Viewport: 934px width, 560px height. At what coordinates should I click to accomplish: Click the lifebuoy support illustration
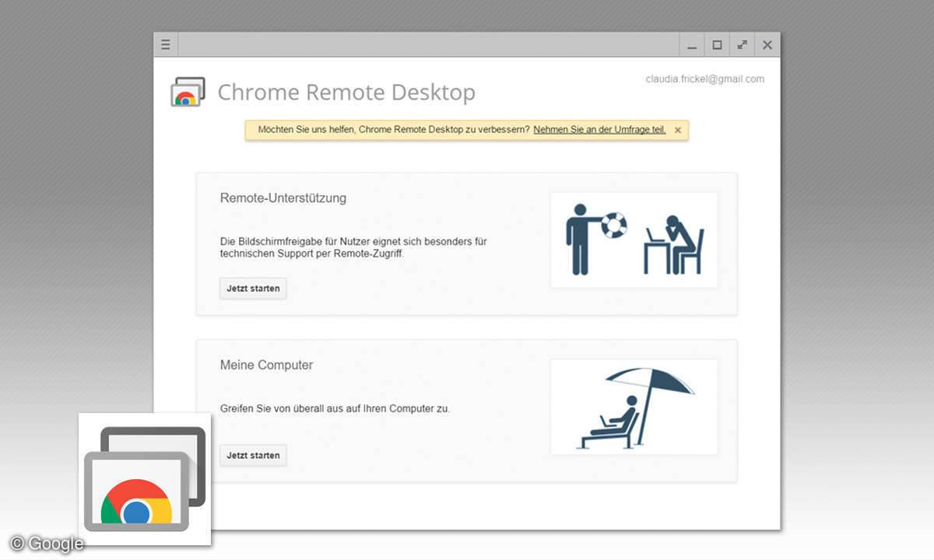pyautogui.click(x=634, y=240)
